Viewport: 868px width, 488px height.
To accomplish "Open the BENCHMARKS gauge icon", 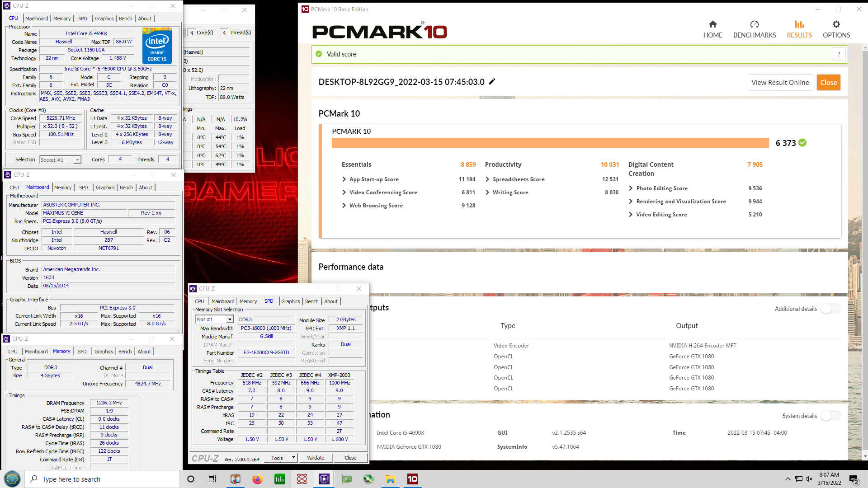I will (755, 24).
